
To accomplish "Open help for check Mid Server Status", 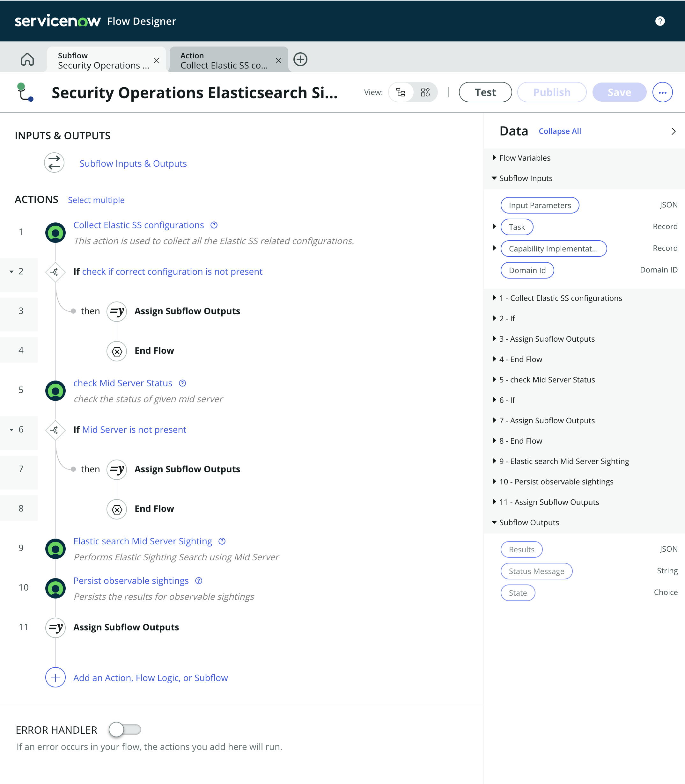I will pos(183,383).
